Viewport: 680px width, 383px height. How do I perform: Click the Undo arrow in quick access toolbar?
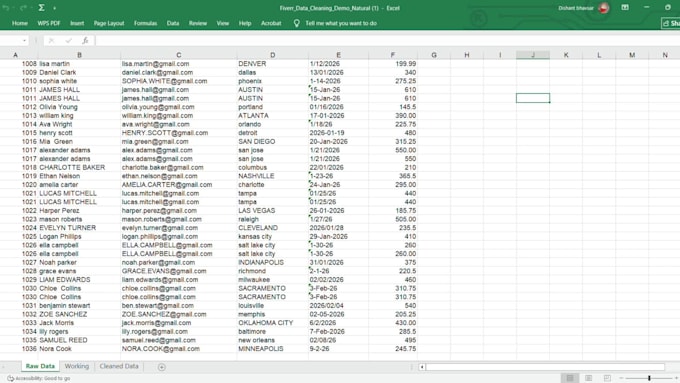pos(6,8)
